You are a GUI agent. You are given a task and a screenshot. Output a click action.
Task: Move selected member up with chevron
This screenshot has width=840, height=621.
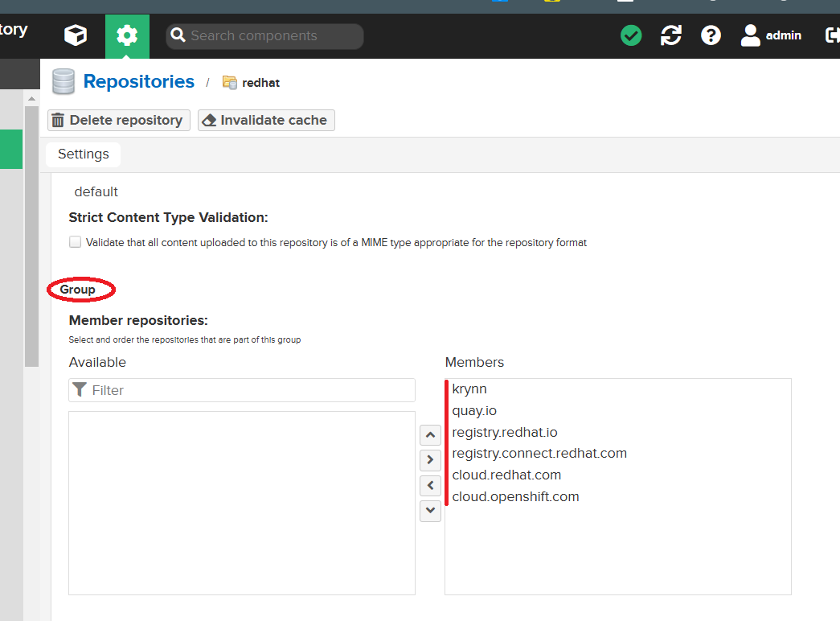click(x=431, y=436)
